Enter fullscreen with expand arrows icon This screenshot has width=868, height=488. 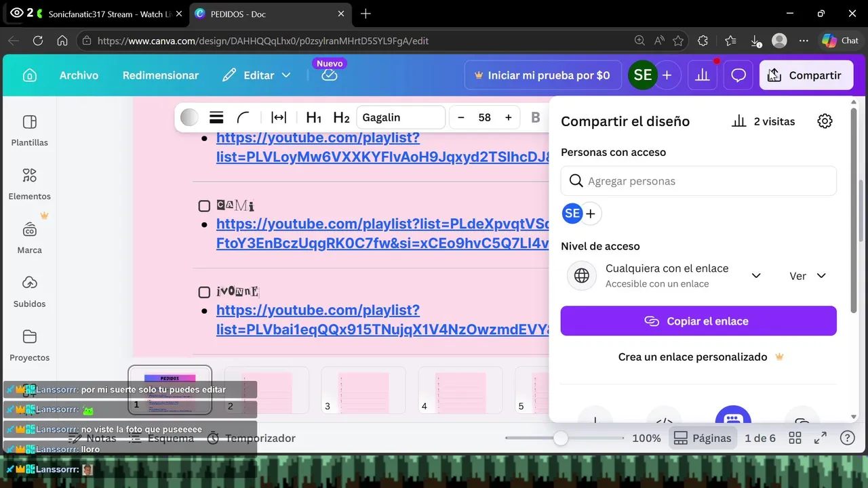point(820,439)
